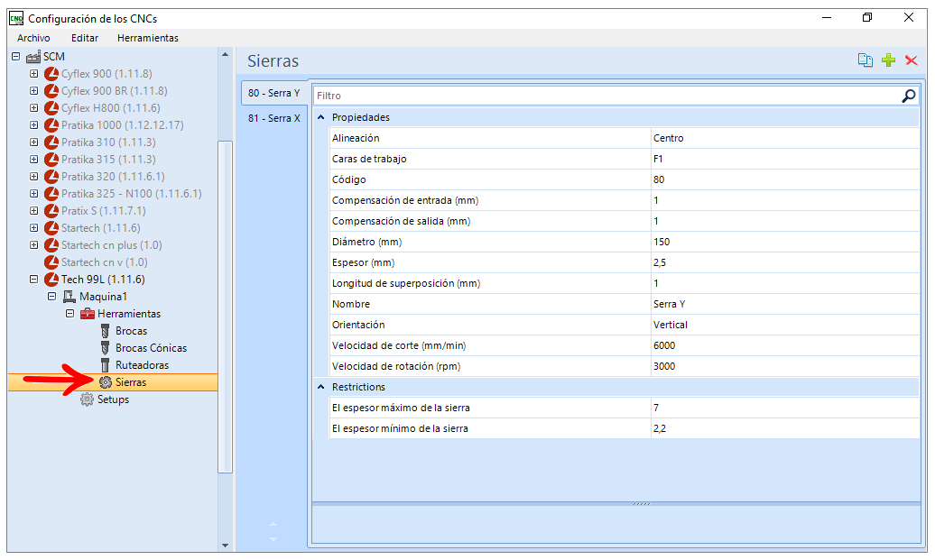Click the search magnifier in Filtro field

(908, 96)
